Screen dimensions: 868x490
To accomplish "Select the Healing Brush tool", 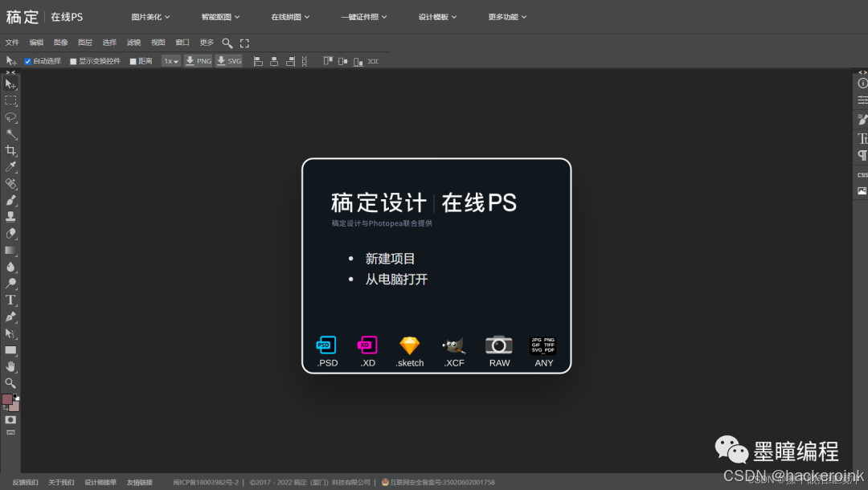I will pyautogui.click(x=10, y=184).
